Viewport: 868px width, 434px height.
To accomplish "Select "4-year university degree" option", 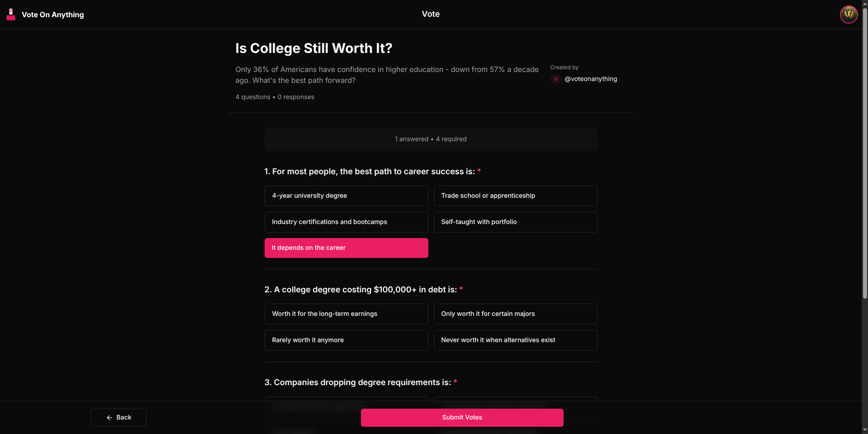I will coord(346,196).
